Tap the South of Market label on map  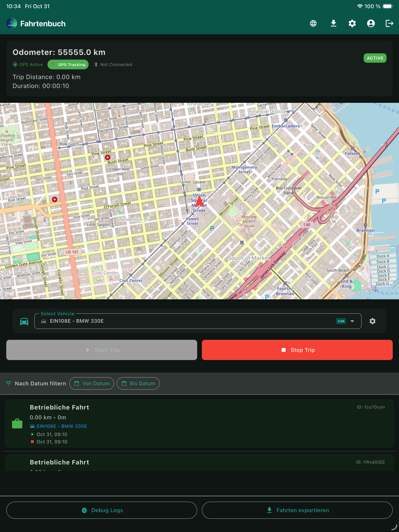point(249,258)
